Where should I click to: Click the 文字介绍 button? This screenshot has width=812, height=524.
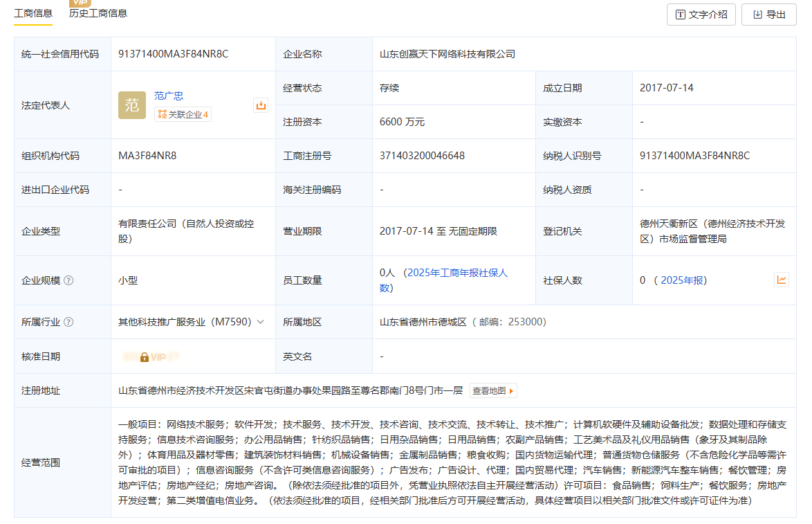click(x=701, y=15)
